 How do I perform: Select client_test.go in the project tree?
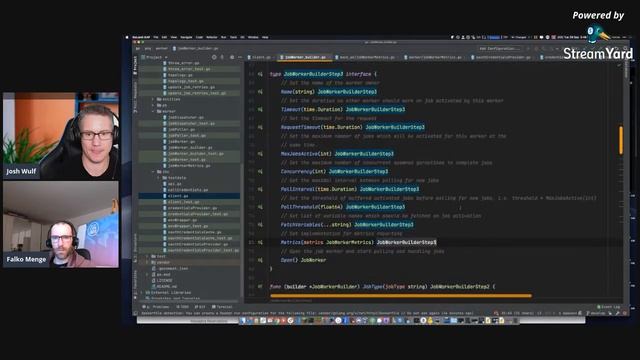[183, 202]
